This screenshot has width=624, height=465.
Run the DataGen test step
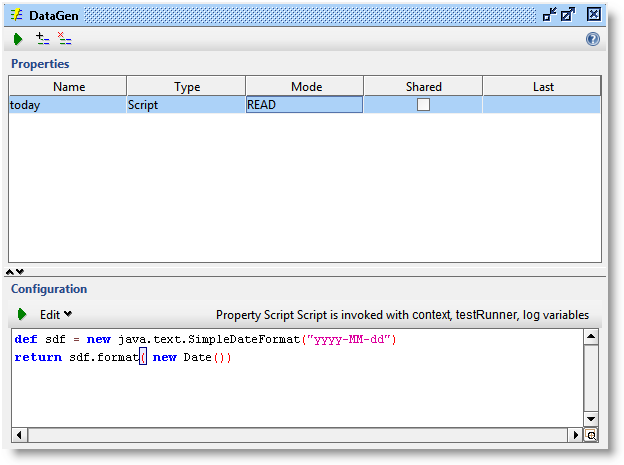pyautogui.click(x=18, y=39)
